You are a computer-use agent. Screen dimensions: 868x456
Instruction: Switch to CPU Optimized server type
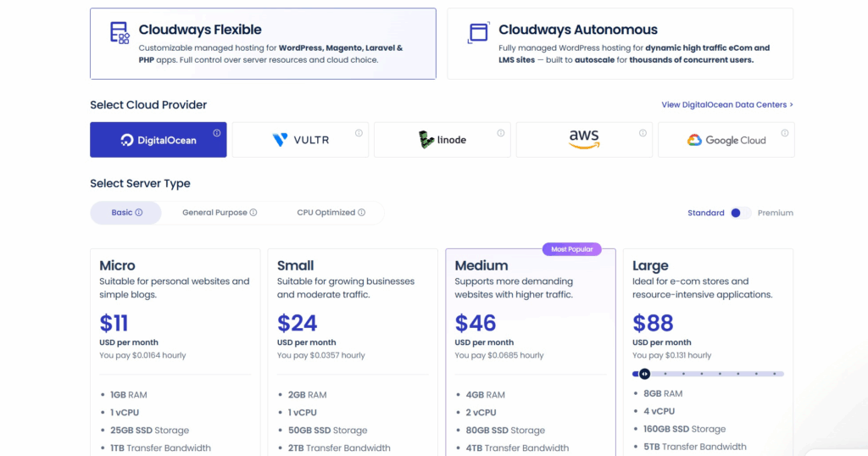coord(325,213)
